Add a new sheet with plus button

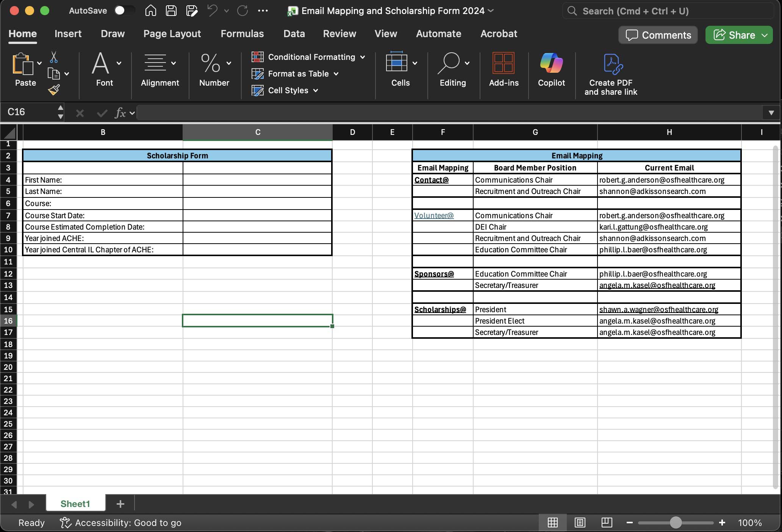pyautogui.click(x=120, y=504)
